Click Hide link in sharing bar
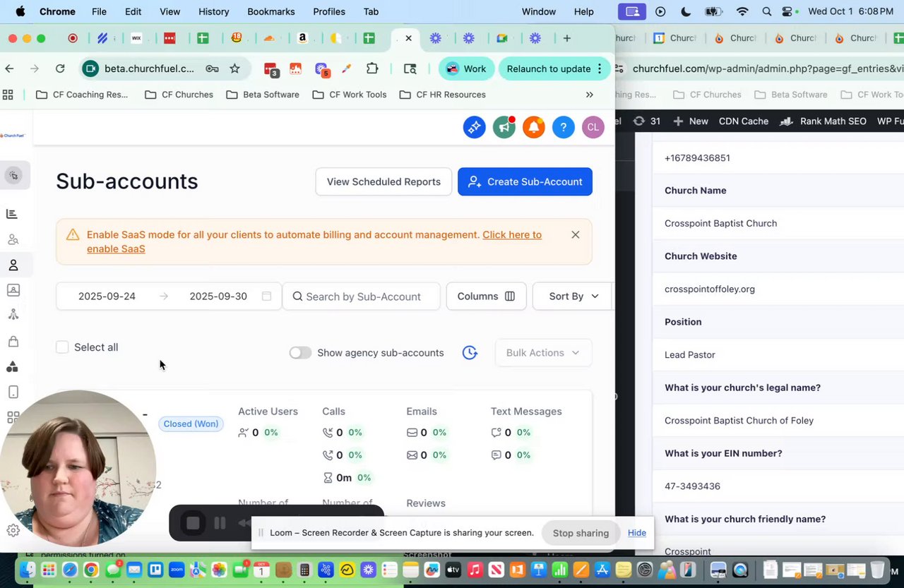904x588 pixels. [x=637, y=533]
